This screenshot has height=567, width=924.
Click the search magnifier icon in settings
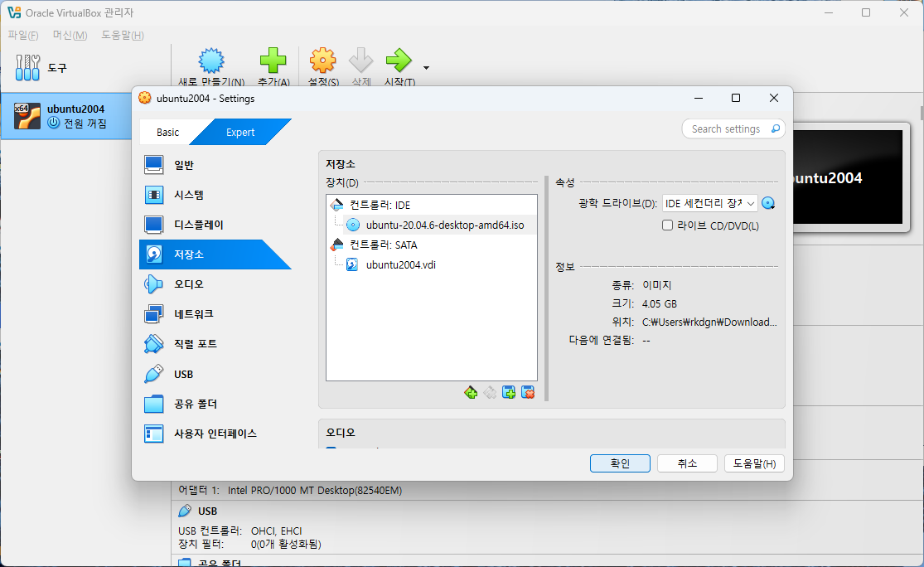(x=776, y=128)
